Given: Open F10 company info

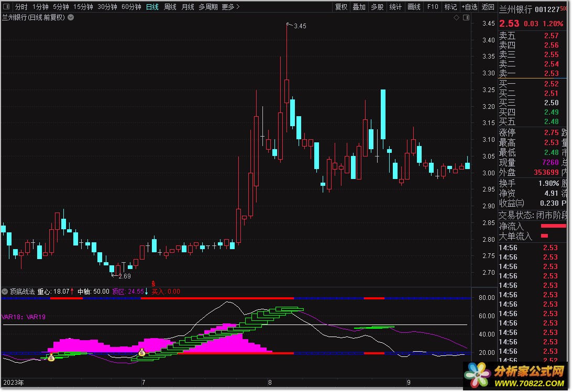Looking at the screenshot, I should (x=433, y=7).
